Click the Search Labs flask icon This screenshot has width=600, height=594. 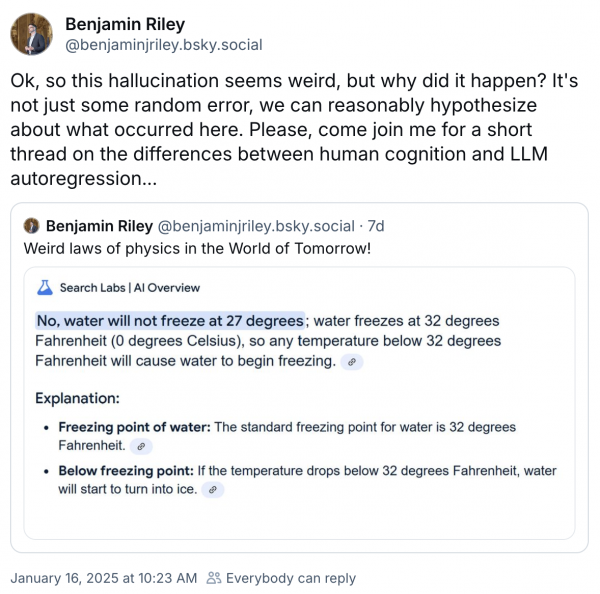[x=44, y=287]
